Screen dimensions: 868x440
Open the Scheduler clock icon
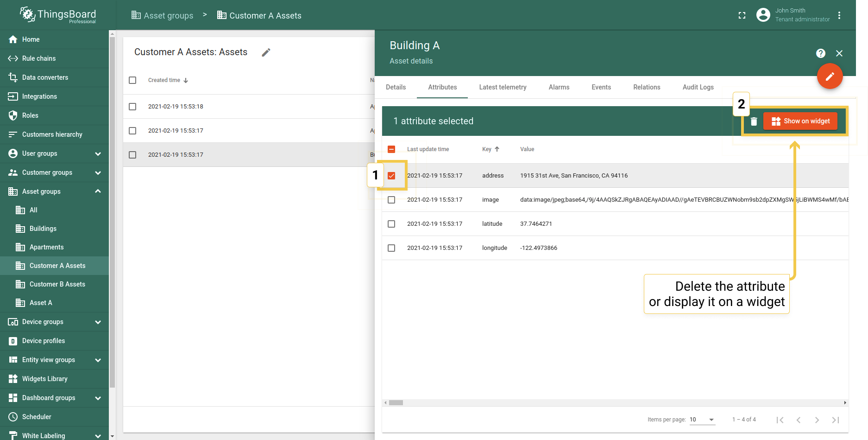coord(13,417)
